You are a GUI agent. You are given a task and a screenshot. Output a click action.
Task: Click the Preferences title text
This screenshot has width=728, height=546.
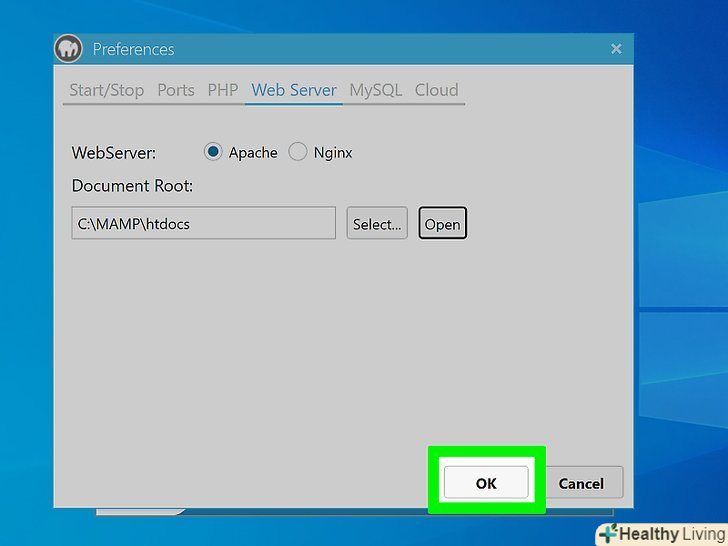click(x=133, y=49)
